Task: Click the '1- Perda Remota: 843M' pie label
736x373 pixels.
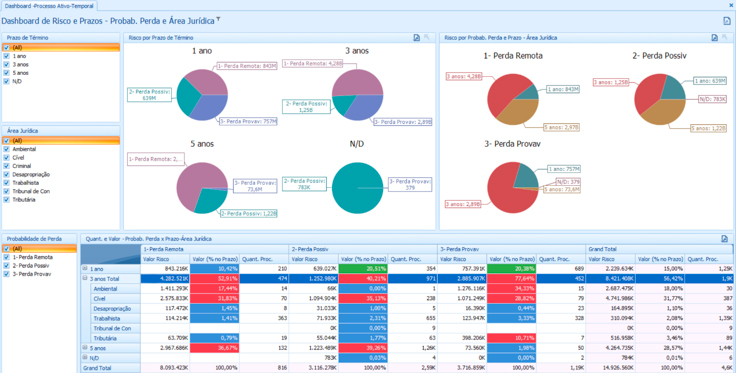Action: click(247, 66)
